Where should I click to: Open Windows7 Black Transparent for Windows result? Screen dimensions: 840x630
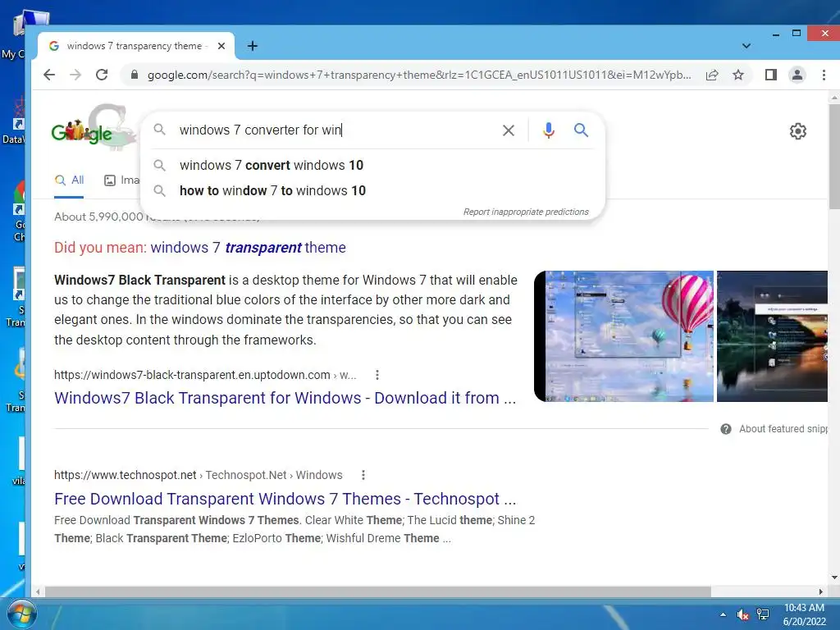(x=285, y=398)
